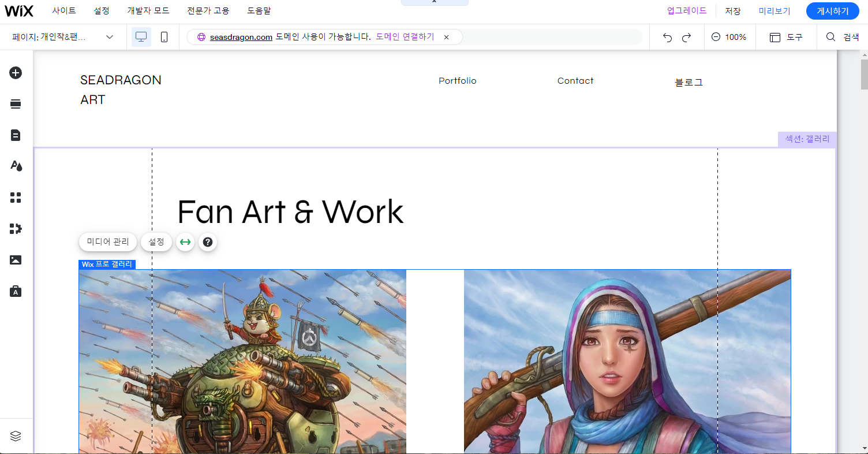Image resolution: width=868 pixels, height=454 pixels.
Task: Click the zoom out 100% control
Action: (729, 37)
